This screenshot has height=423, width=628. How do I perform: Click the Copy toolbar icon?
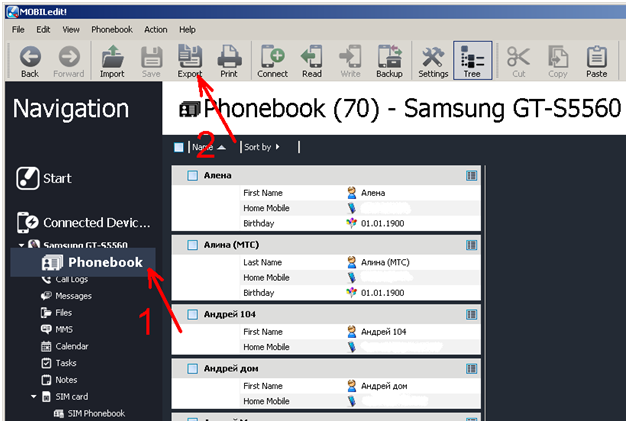pos(558,61)
